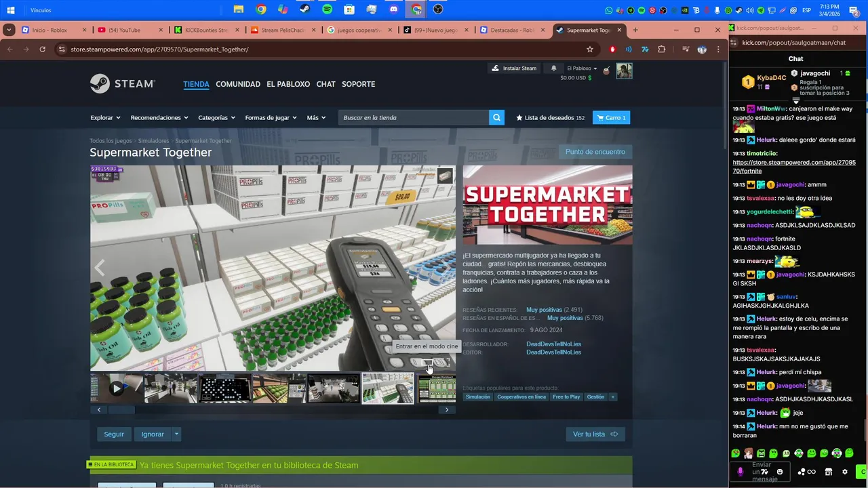Click the Enviar un mensaje chat field

point(761,472)
